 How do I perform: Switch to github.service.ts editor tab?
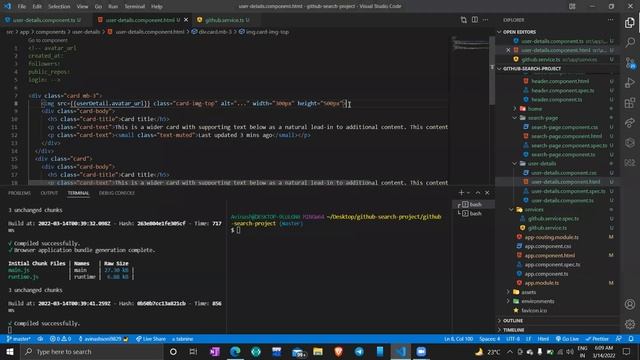[224, 20]
